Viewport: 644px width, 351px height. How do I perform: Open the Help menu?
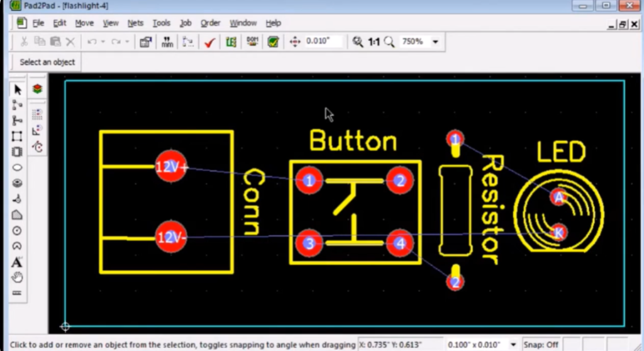coord(273,23)
